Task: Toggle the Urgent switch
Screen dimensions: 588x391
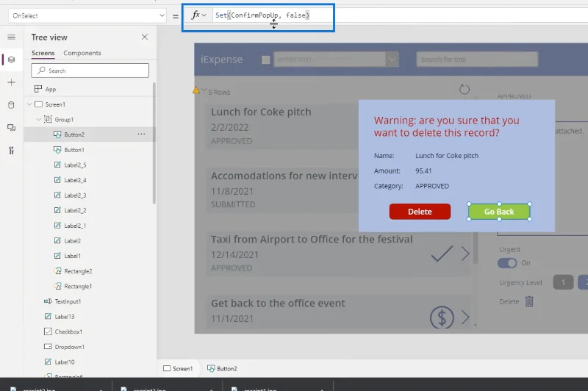Action: [x=507, y=263]
